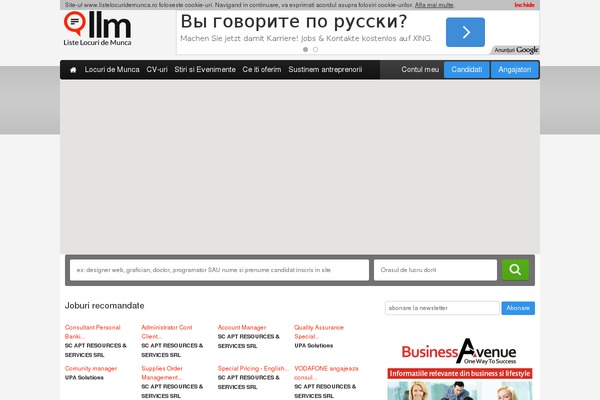Viewport: 600px width, 400px height.
Task: Click UPA Solutions under Comunity manager
Action: (84, 378)
